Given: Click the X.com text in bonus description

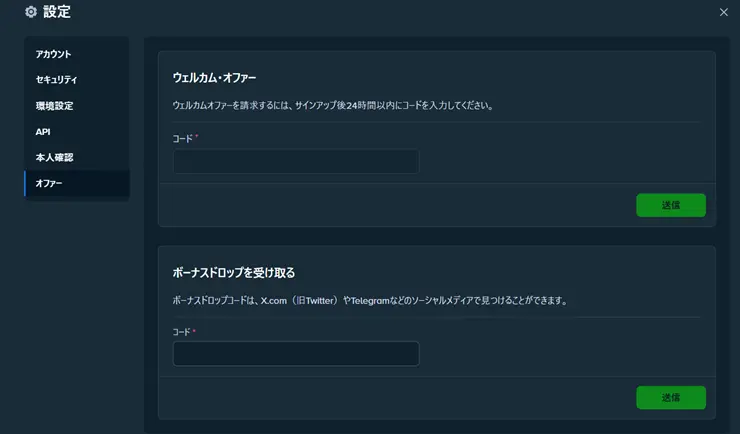Looking at the screenshot, I should 275,299.
